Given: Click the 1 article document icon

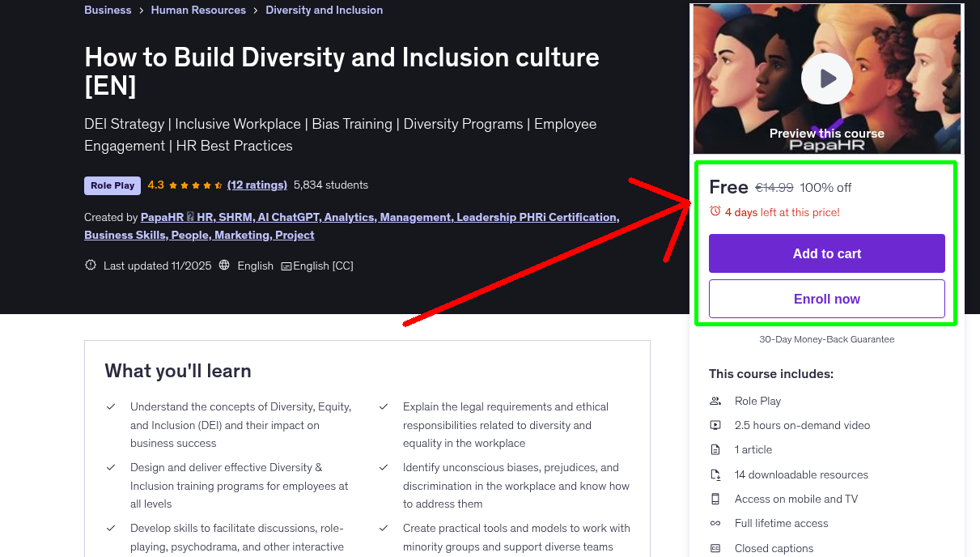Looking at the screenshot, I should (715, 449).
